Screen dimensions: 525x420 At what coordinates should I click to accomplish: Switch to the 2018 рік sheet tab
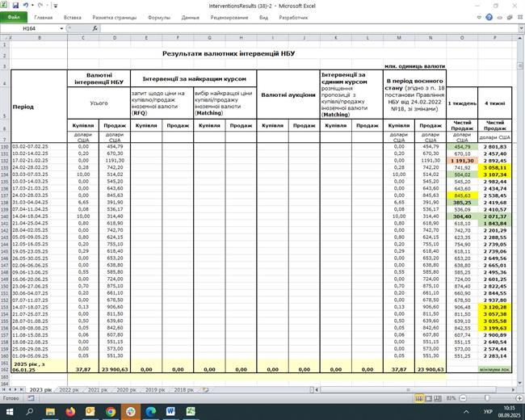184,390
